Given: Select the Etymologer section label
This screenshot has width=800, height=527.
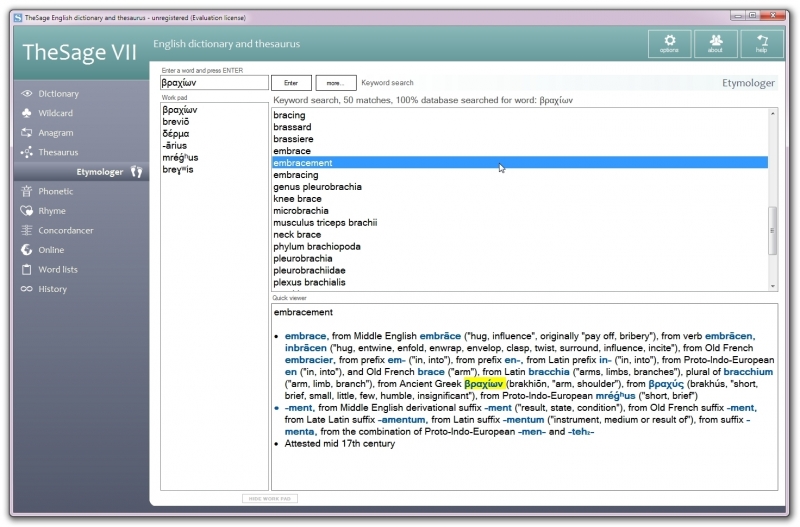Looking at the screenshot, I should [99, 172].
